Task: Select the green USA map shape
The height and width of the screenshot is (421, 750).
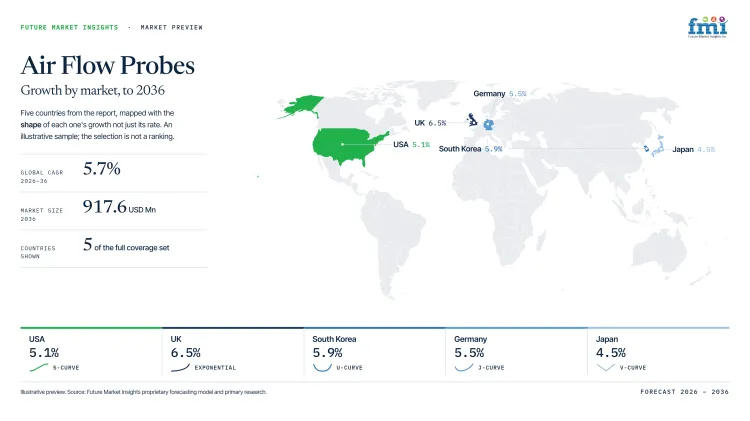Action: pos(349,146)
